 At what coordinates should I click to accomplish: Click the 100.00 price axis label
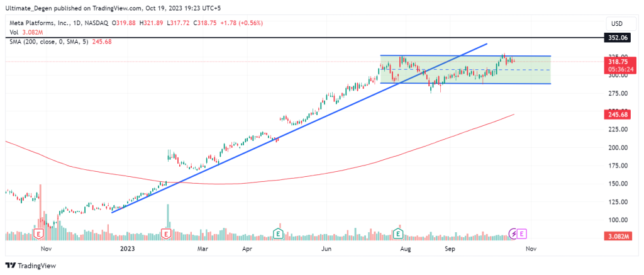click(618, 220)
